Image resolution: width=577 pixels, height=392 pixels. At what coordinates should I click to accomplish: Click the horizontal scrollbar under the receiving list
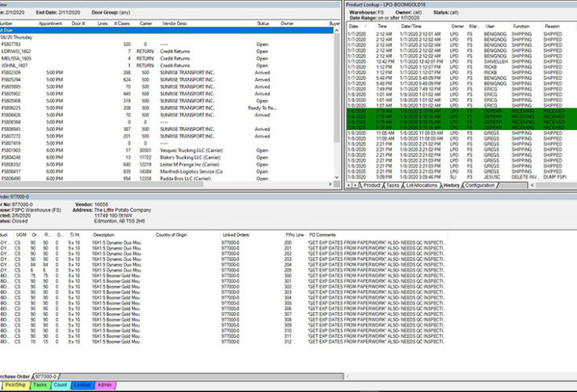(101, 184)
